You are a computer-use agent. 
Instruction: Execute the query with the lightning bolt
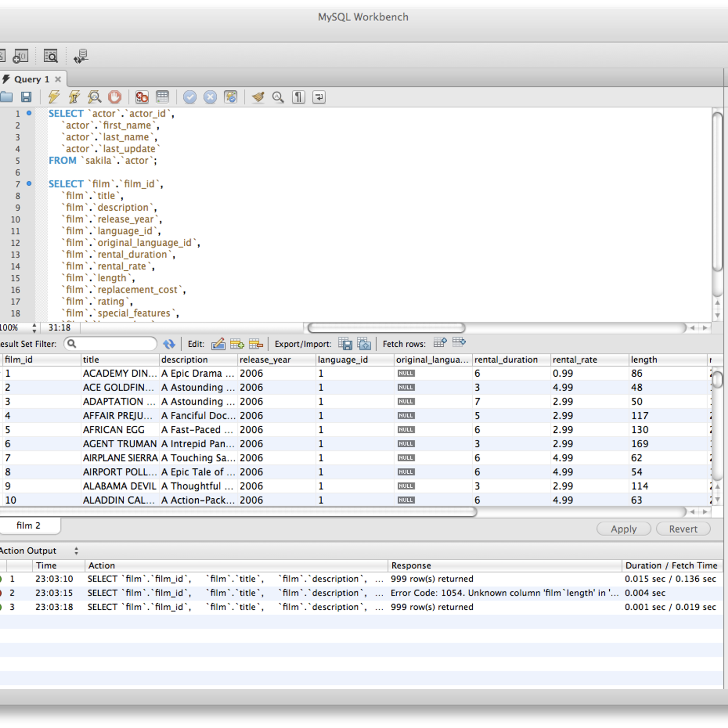click(x=54, y=97)
